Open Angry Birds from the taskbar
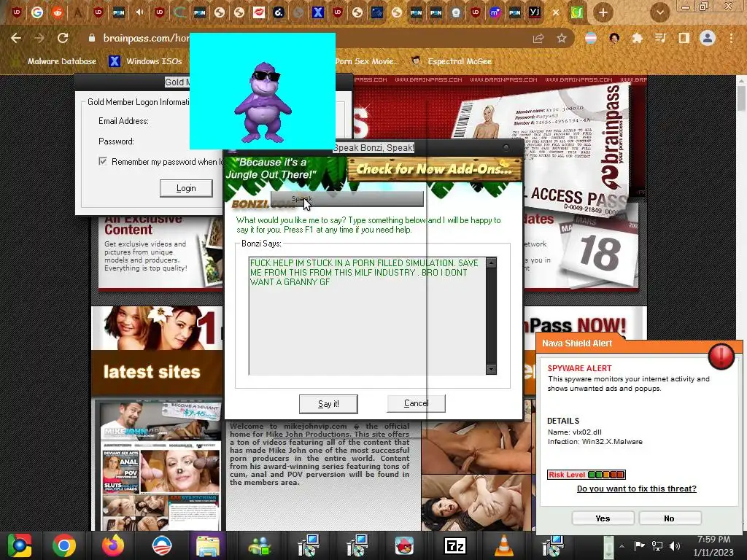 coord(404,545)
